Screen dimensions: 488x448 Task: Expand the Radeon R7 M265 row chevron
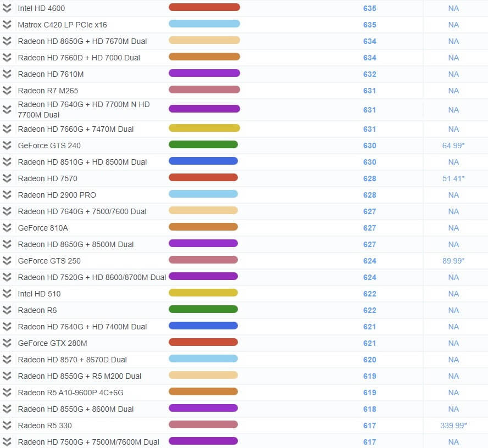(7, 91)
